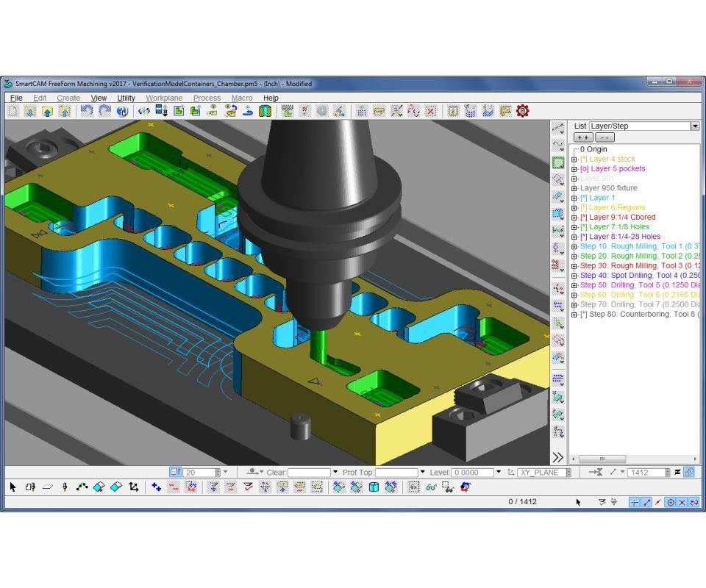This screenshot has height=588, width=706.
Task: Click the teal 3D cylinder view icon
Action: (x=374, y=487)
